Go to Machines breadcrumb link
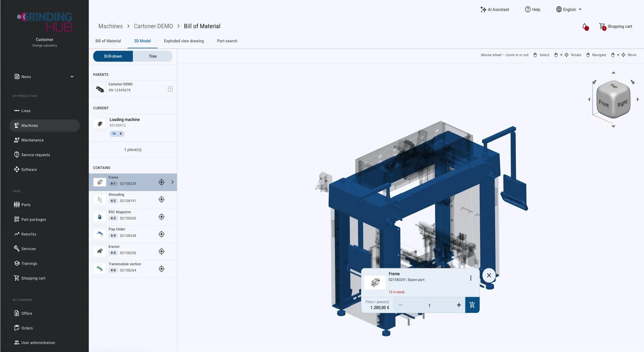644x352 pixels. [x=111, y=26]
